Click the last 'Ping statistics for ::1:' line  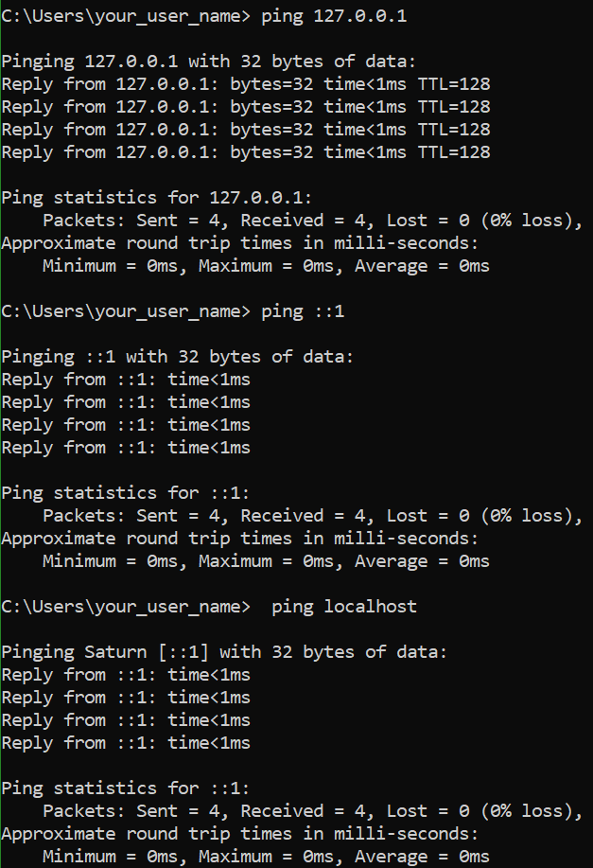126,788
